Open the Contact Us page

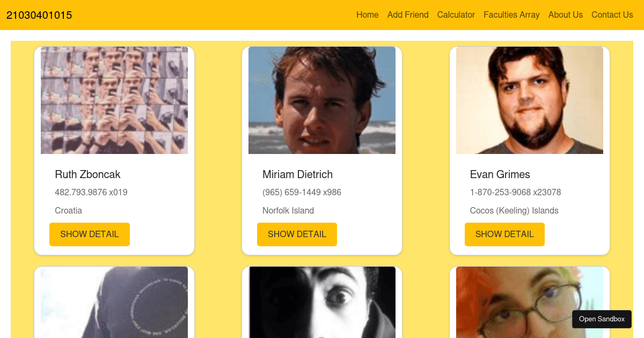pyautogui.click(x=612, y=15)
